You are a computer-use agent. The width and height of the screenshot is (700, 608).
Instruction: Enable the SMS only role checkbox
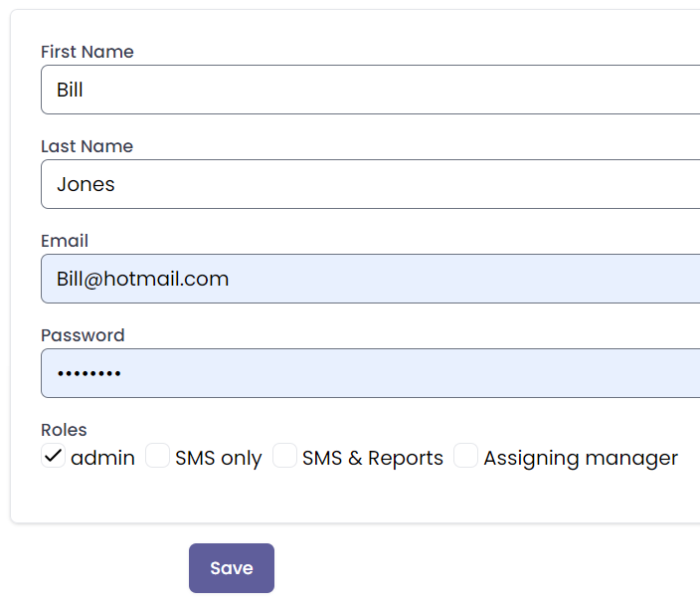tap(157, 457)
